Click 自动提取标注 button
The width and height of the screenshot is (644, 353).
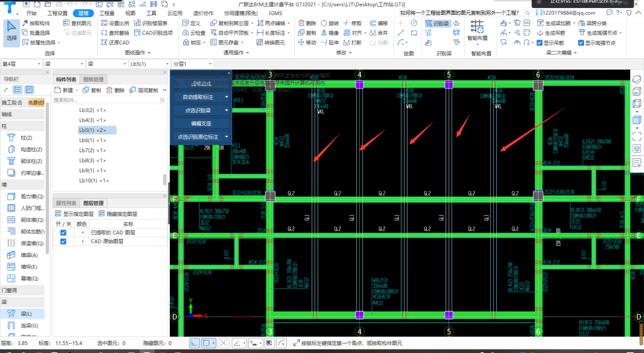coord(198,97)
